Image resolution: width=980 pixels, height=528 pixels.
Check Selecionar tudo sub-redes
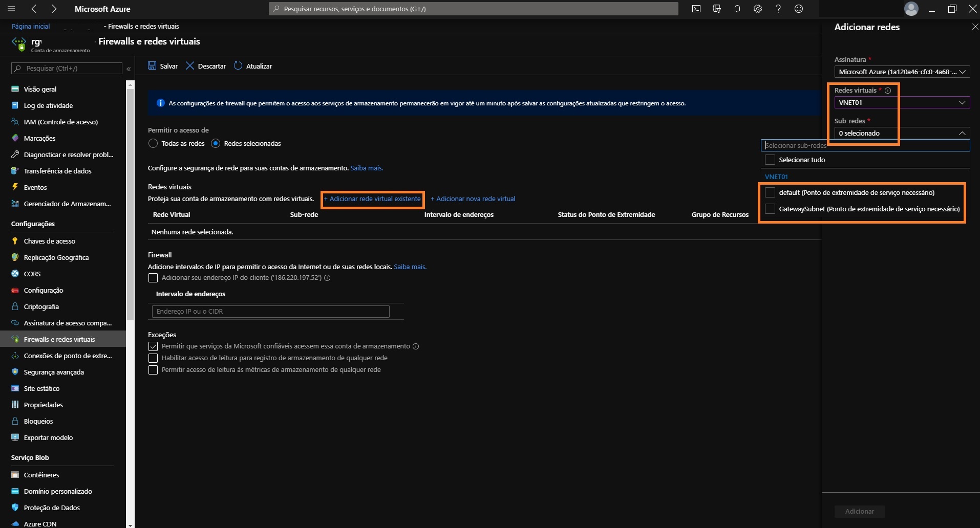click(x=770, y=160)
